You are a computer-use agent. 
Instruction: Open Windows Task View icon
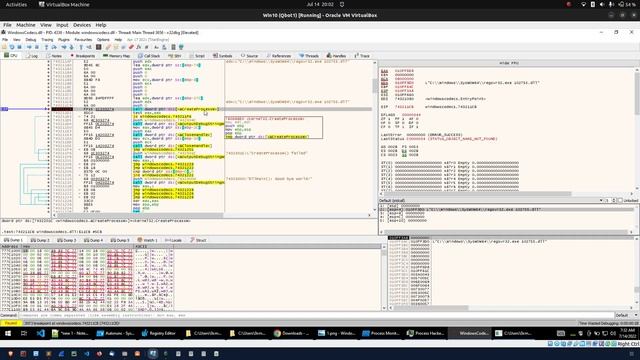(24, 333)
